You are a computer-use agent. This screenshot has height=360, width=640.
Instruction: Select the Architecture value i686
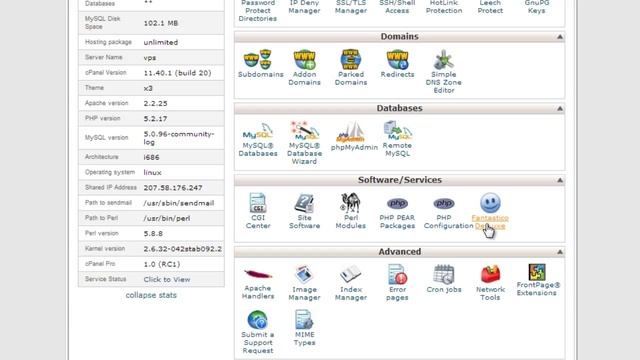pos(151,157)
